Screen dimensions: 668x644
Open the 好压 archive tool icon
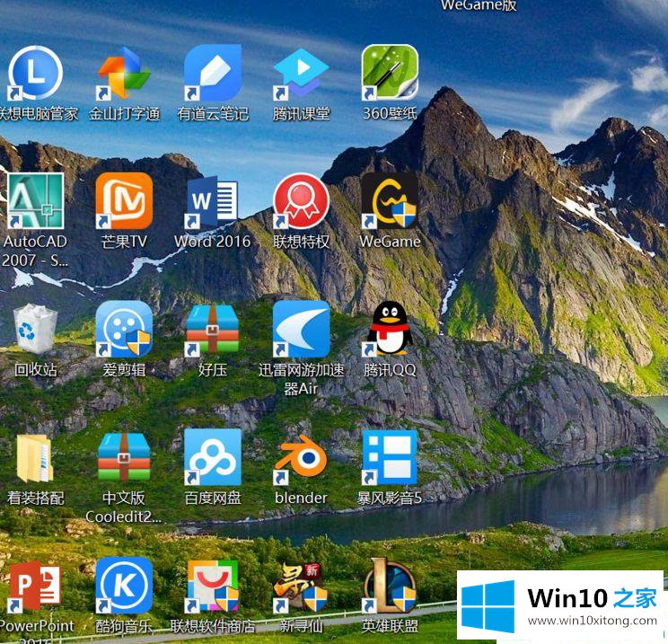click(x=213, y=329)
